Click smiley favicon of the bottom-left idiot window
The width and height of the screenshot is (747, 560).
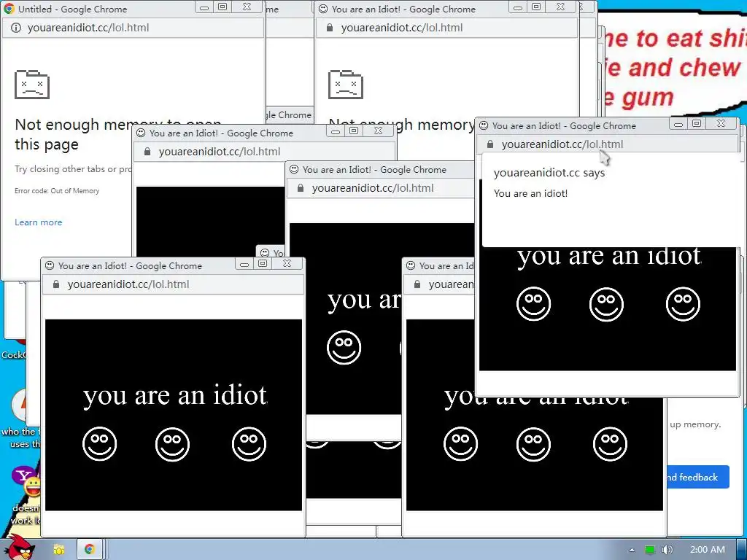[x=50, y=265]
